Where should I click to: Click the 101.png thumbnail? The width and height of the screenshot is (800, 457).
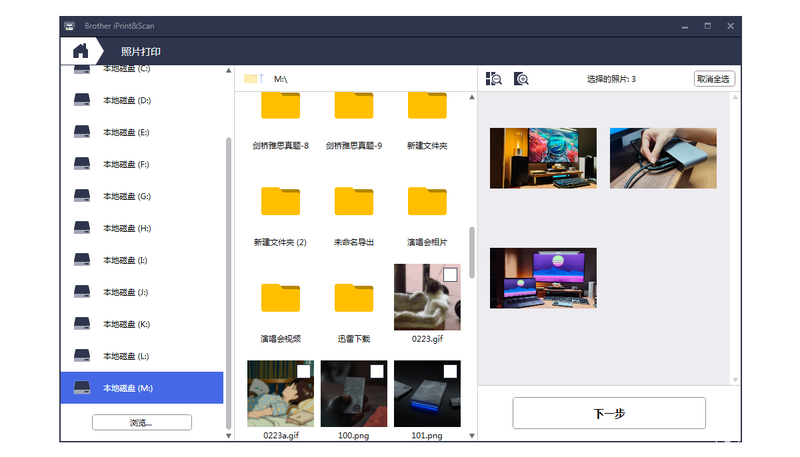(x=427, y=393)
